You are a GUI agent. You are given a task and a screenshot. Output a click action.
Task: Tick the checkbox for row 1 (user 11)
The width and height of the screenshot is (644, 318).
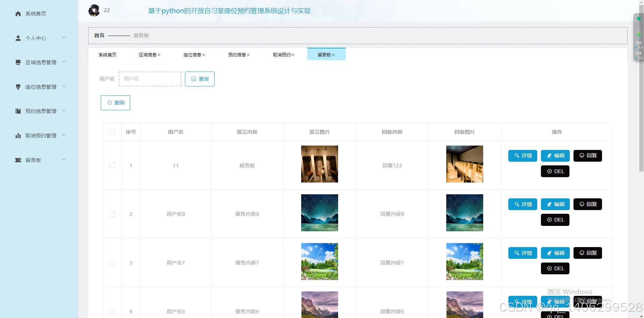[x=112, y=165]
